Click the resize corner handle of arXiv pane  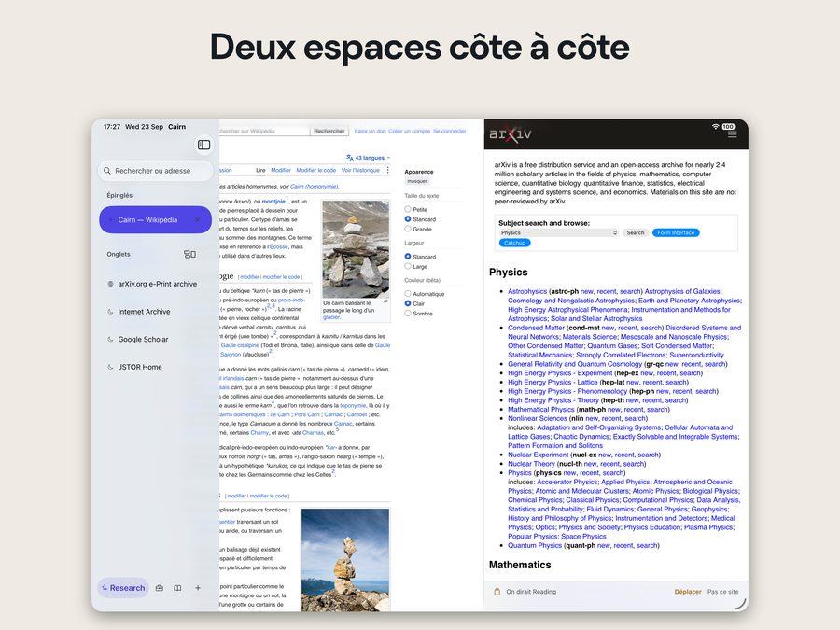(x=740, y=604)
